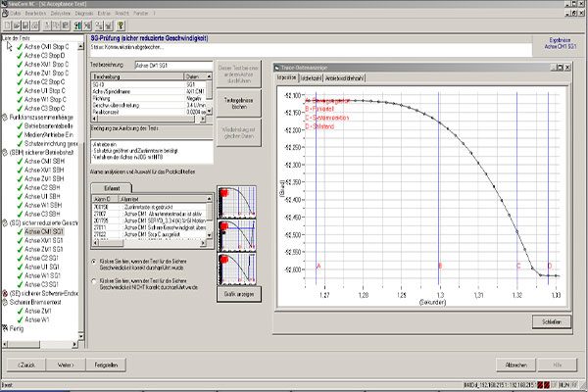Open the third trace graph thumbnail

tap(237, 269)
